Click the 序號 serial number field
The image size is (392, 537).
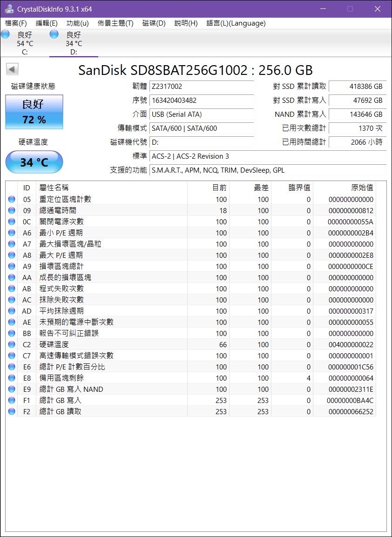[202, 101]
